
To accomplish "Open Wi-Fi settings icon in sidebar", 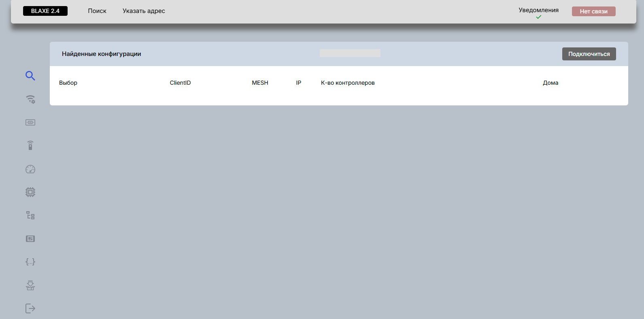I will [x=30, y=99].
